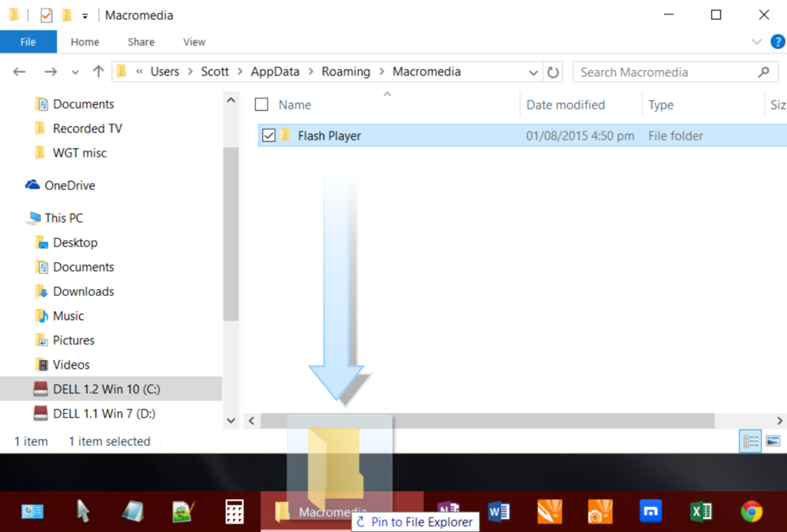Click Macromedia in the breadcrumb path
The height and width of the screenshot is (532, 787).
(427, 71)
